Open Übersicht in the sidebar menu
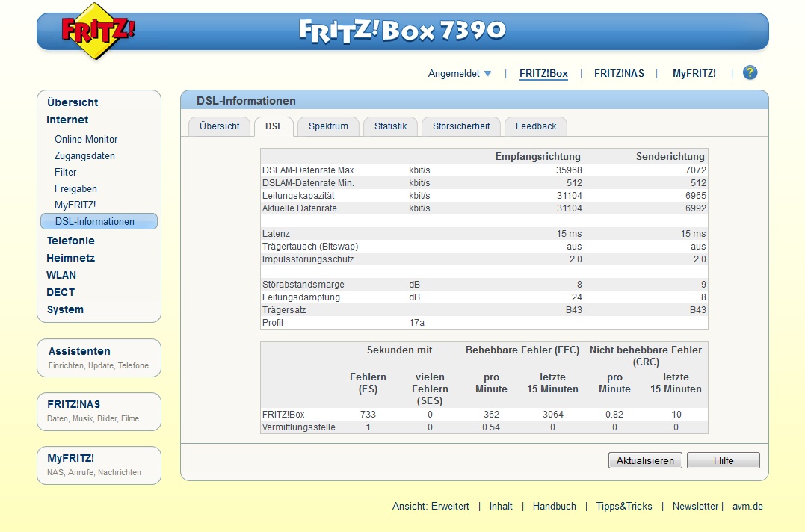 [73, 102]
